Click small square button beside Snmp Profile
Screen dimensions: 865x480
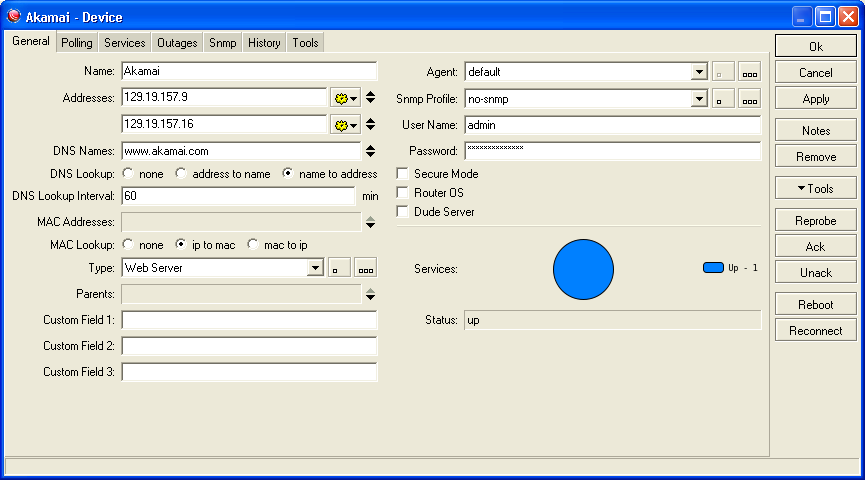tap(723, 99)
